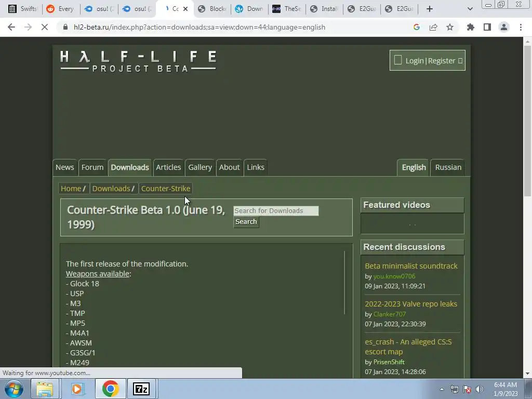Image resolution: width=532 pixels, height=399 pixels.
Task: Close the active Counter-Strike tab
Action: click(185, 9)
